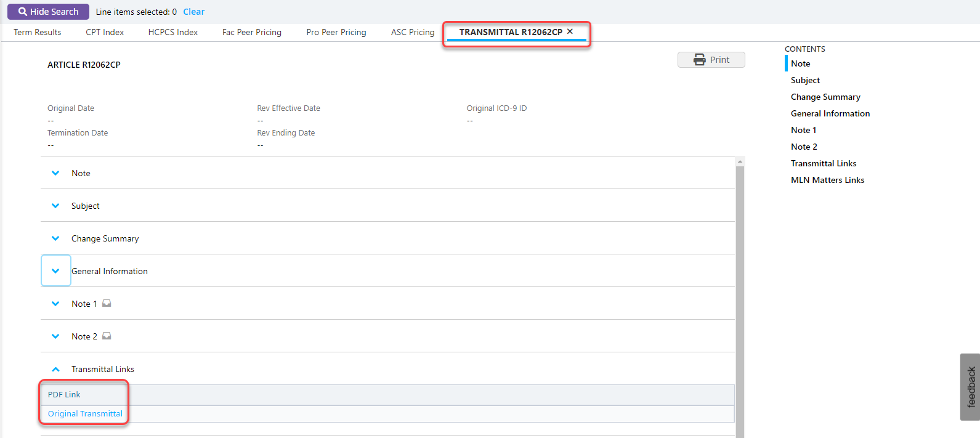Image resolution: width=980 pixels, height=438 pixels.
Task: Expand the General Information chevron
Action: (x=55, y=271)
